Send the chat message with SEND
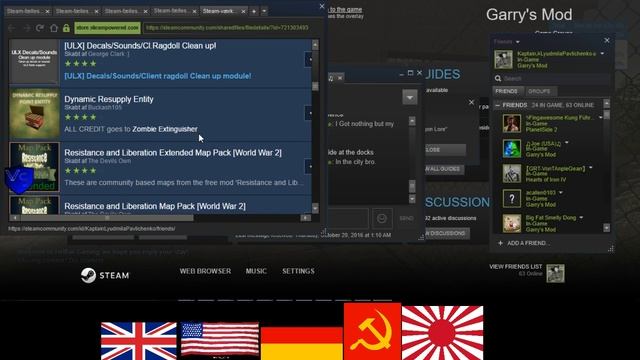 [x=406, y=218]
